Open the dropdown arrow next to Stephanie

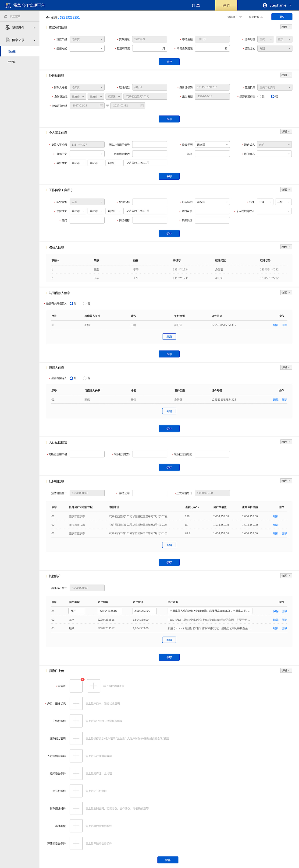[290, 5]
